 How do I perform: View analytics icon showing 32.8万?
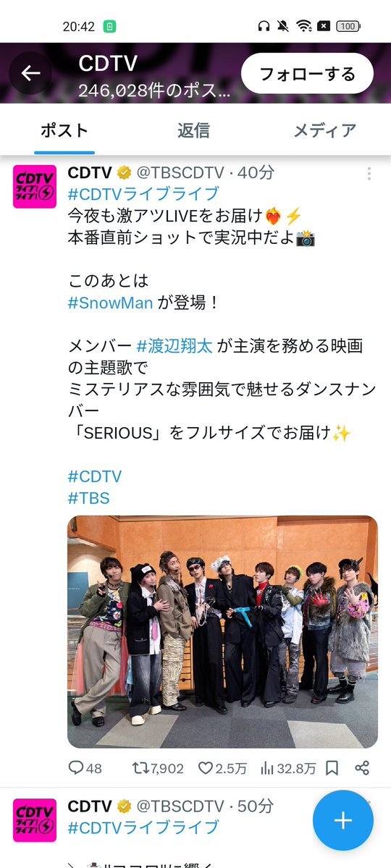click(267, 768)
